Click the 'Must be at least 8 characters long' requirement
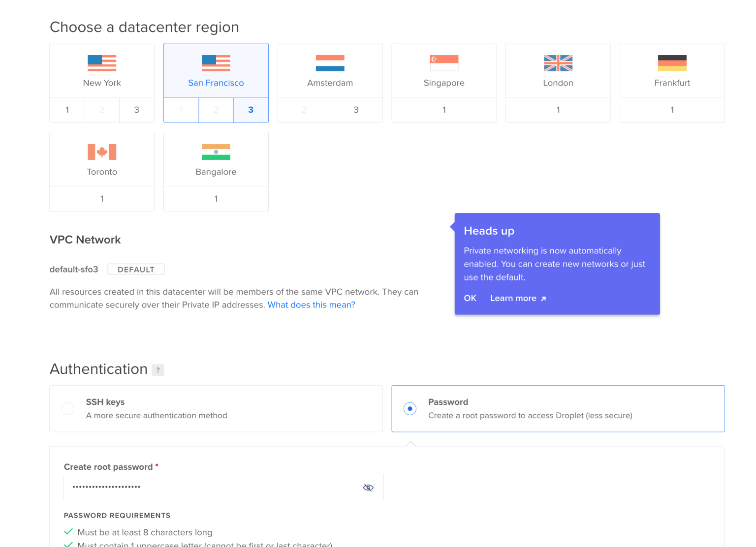This screenshot has width=756, height=547. [145, 532]
